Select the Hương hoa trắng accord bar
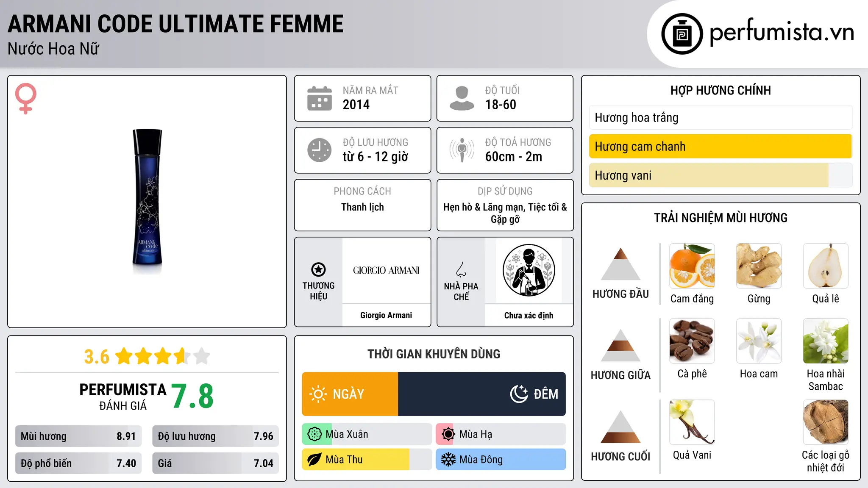The image size is (868, 488). [721, 118]
